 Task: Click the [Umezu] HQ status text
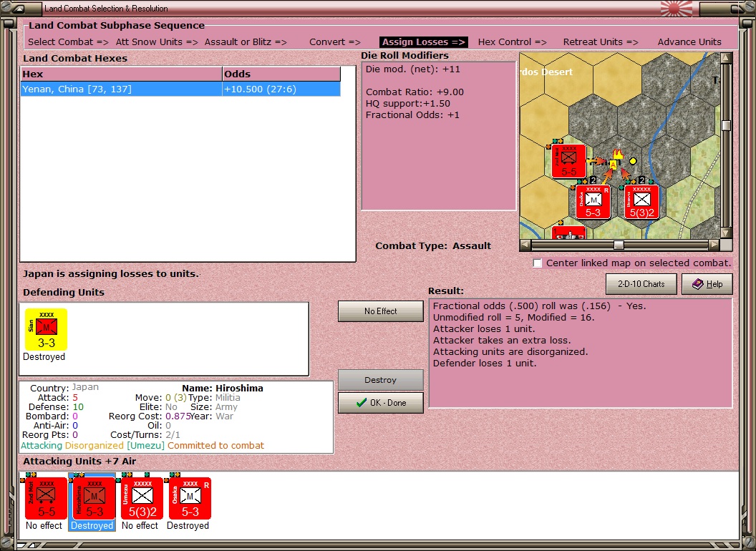(145, 445)
